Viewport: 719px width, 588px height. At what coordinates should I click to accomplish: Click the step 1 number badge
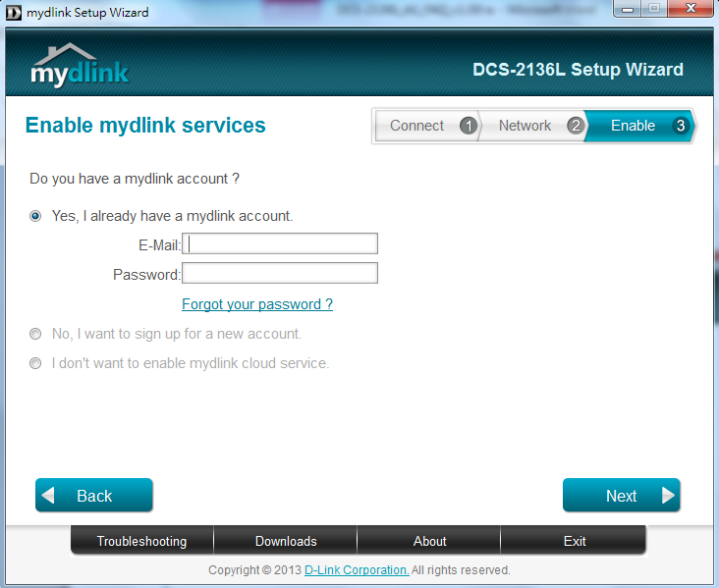click(469, 126)
